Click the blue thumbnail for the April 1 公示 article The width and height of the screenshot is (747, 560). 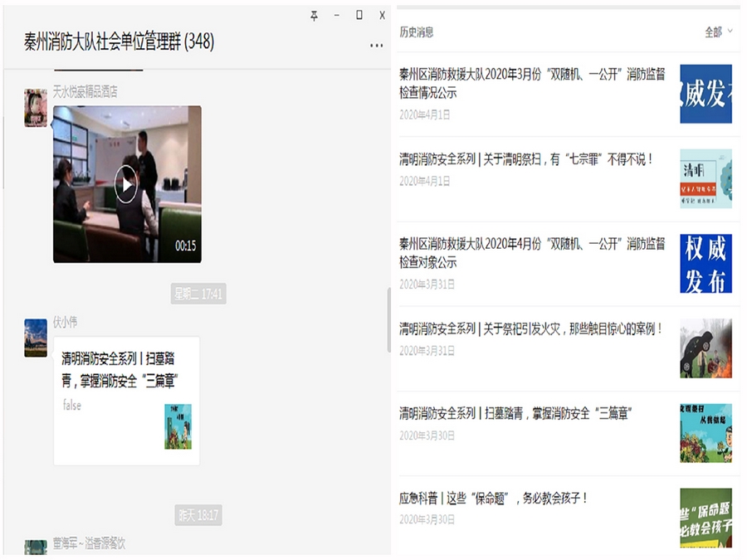[706, 94]
